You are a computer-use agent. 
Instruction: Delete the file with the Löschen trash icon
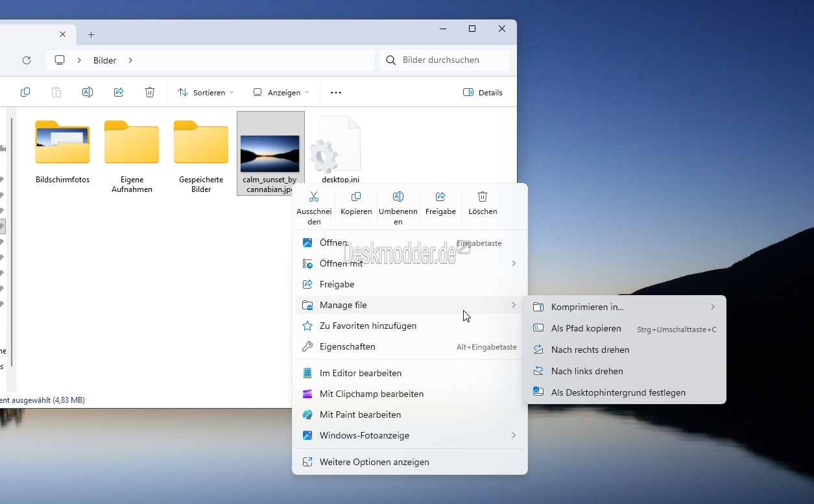pyautogui.click(x=483, y=196)
